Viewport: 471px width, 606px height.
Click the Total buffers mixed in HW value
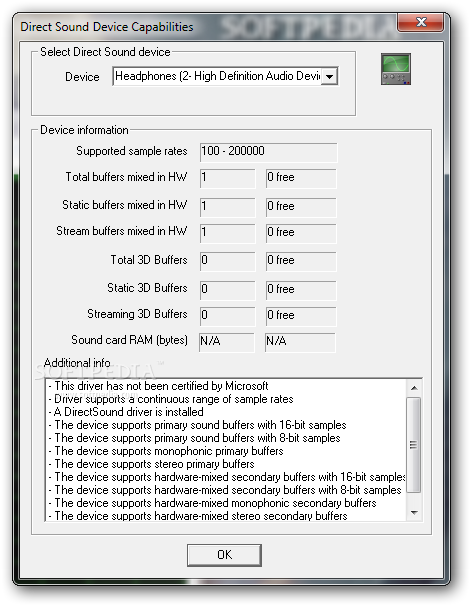[227, 178]
